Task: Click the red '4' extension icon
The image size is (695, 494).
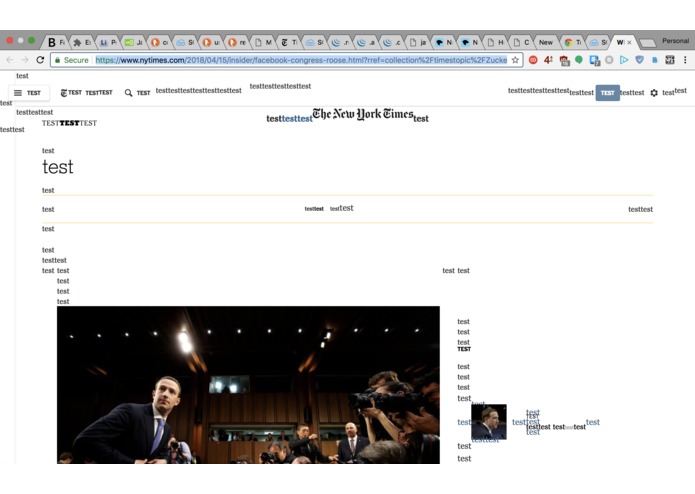Action: pyautogui.click(x=548, y=60)
